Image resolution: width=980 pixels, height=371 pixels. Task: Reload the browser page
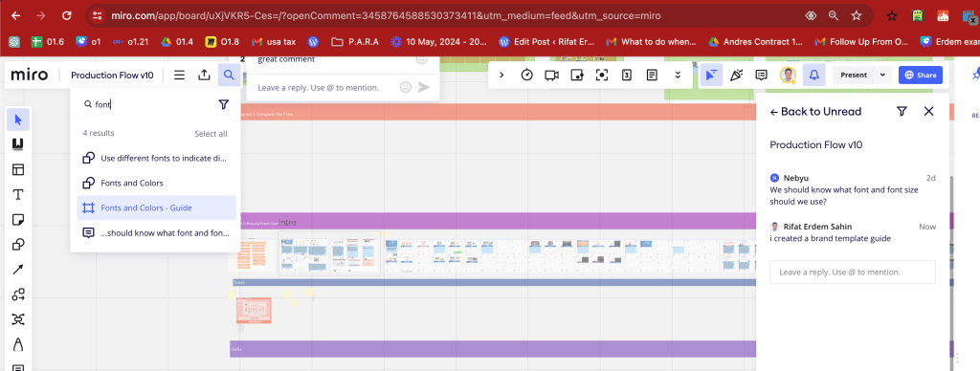tap(66, 15)
